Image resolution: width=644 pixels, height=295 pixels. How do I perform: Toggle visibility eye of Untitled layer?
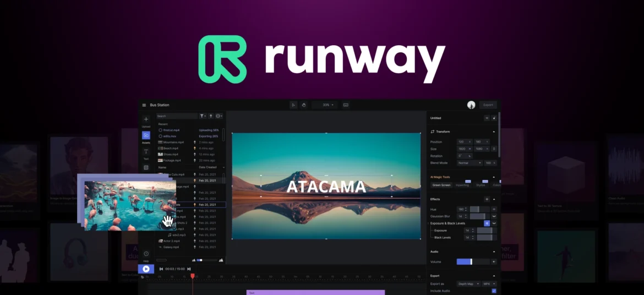[x=487, y=118]
